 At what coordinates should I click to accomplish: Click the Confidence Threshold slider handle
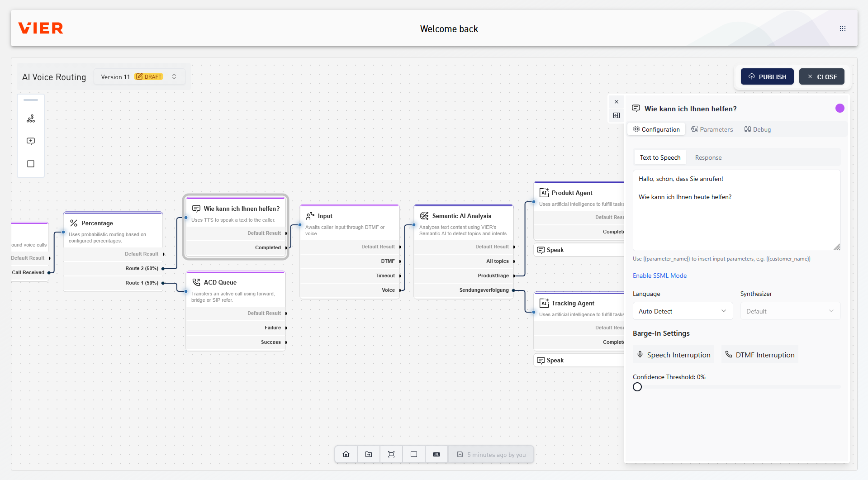[637, 387]
